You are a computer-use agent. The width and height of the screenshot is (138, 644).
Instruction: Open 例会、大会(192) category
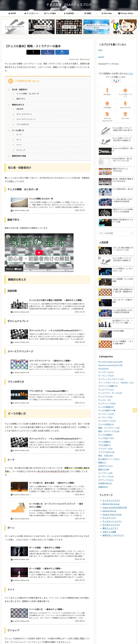[105, 456]
